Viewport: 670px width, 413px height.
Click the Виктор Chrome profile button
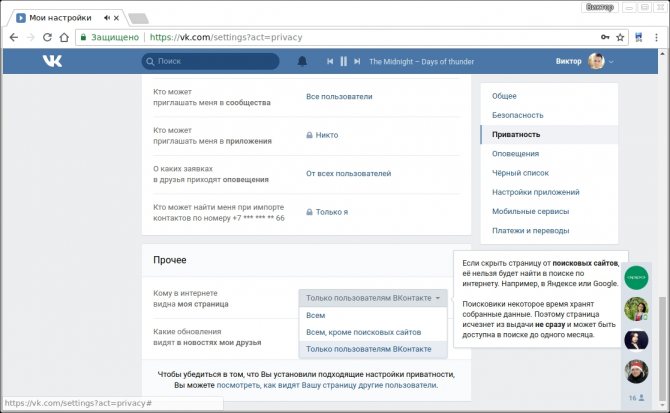point(599,7)
